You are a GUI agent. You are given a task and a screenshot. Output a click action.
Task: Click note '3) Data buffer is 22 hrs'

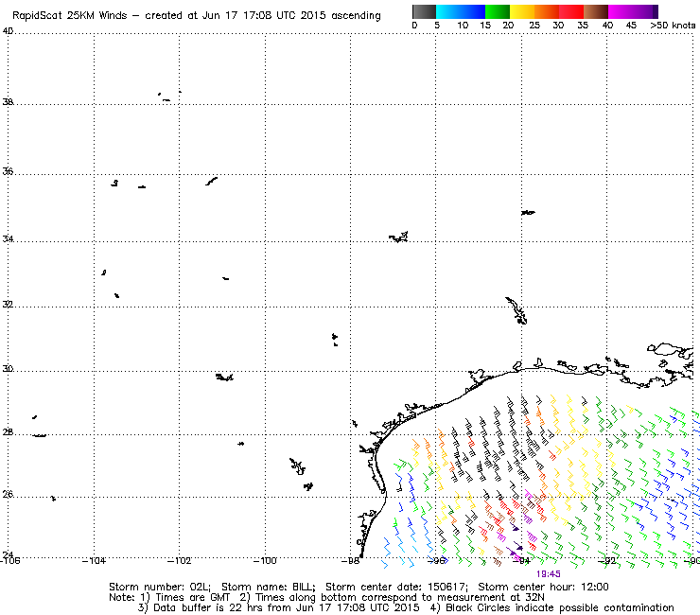click(200, 607)
